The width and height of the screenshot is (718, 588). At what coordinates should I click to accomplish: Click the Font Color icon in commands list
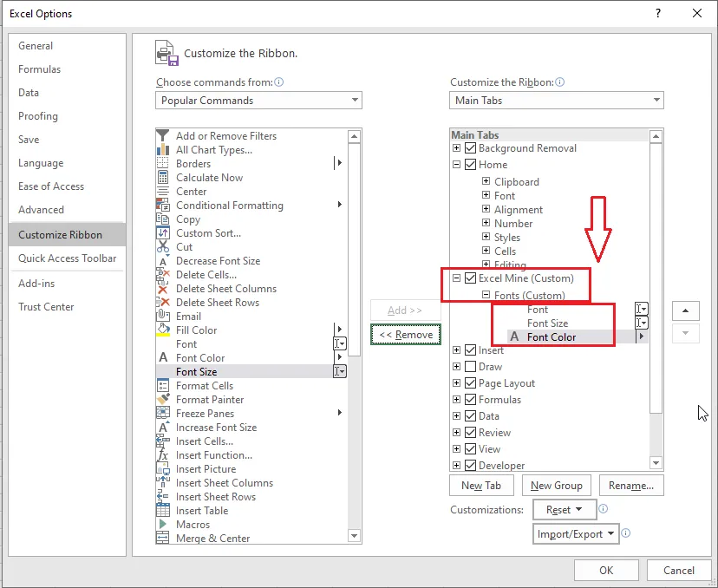pyautogui.click(x=162, y=357)
